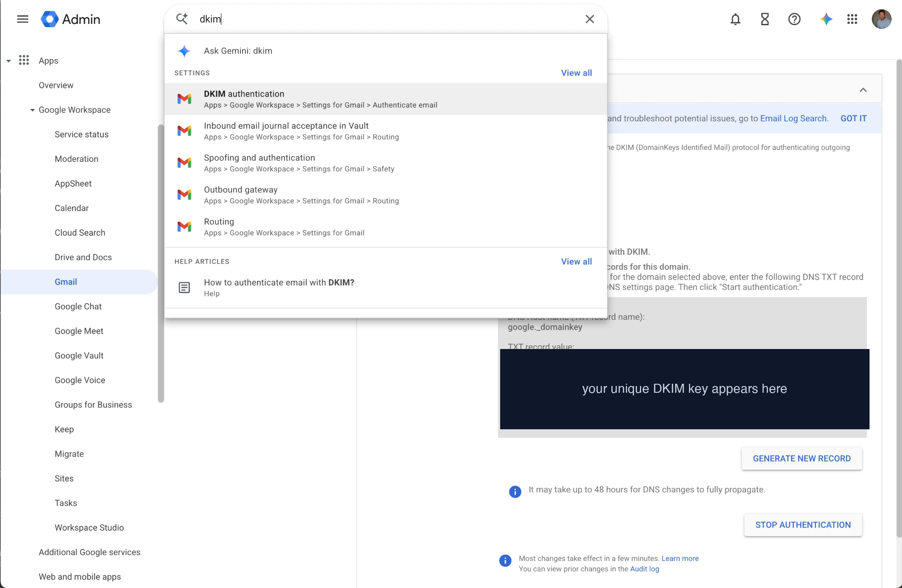Open 'How to authenticate email with DKIM?' article
This screenshot has width=902, height=588.
click(386, 287)
